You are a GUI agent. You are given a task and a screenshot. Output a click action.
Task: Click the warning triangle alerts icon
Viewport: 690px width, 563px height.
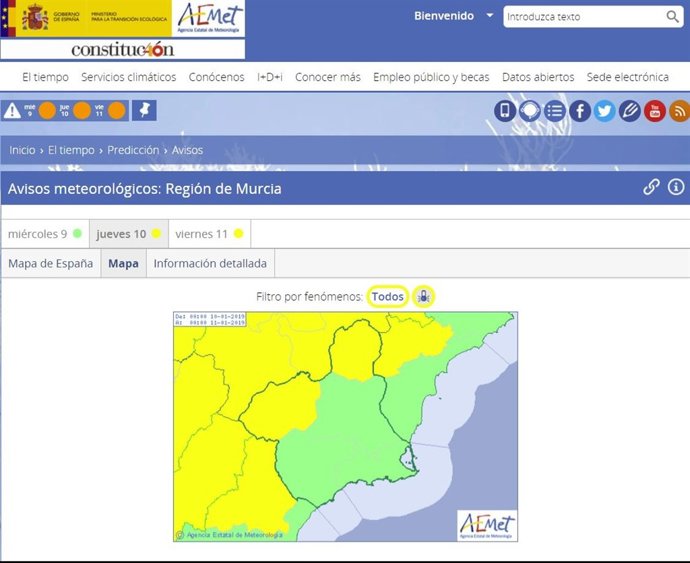tap(12, 110)
